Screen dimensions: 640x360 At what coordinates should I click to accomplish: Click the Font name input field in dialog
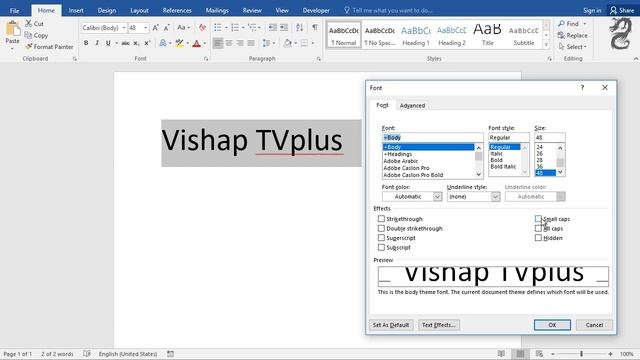tap(433, 138)
